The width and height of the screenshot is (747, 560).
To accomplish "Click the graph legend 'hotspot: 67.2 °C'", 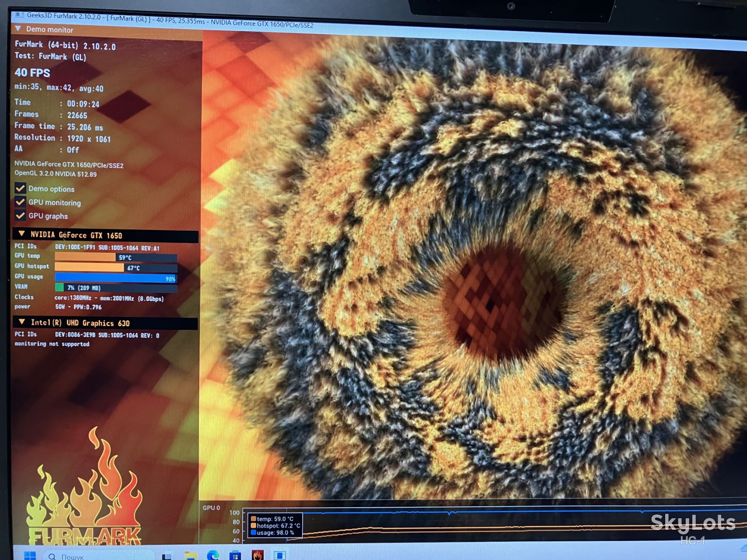I will tap(276, 525).
